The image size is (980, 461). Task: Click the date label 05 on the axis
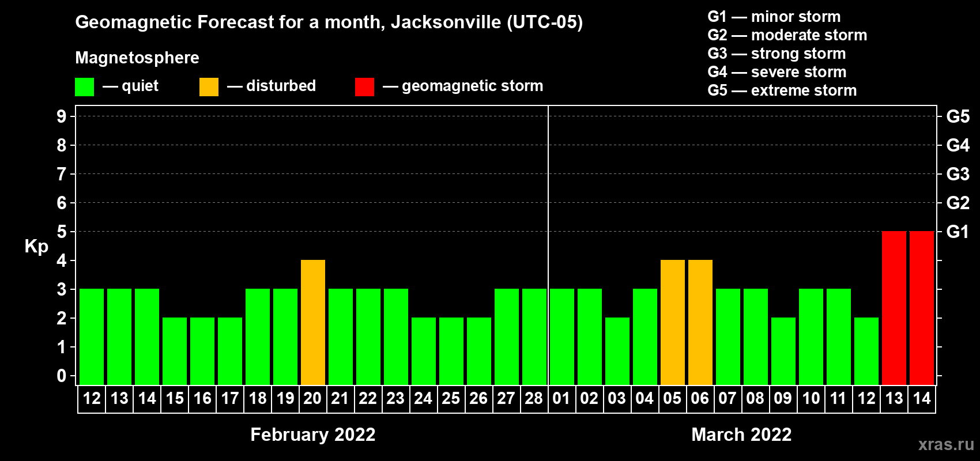coord(673,399)
